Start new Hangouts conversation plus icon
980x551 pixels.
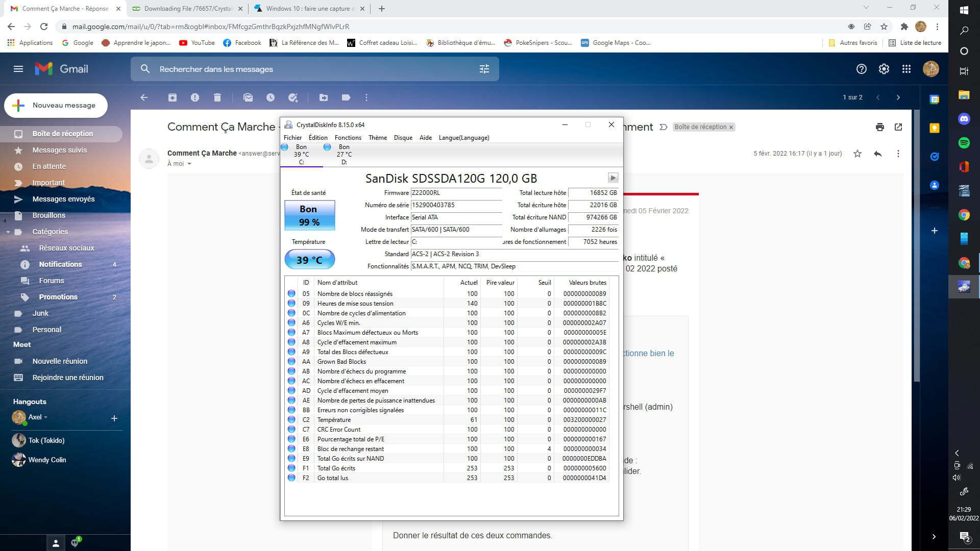(x=114, y=418)
